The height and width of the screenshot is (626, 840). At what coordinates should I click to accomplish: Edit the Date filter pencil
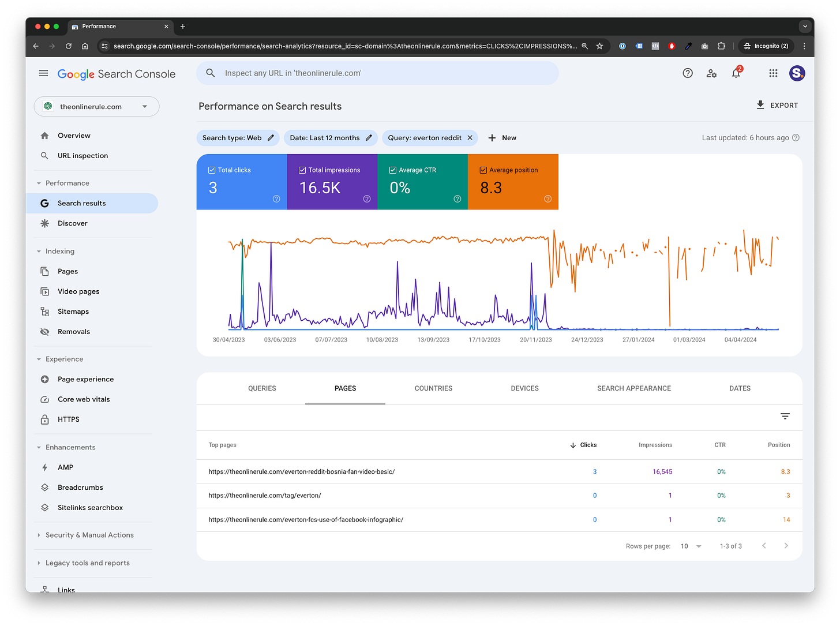[x=369, y=138]
